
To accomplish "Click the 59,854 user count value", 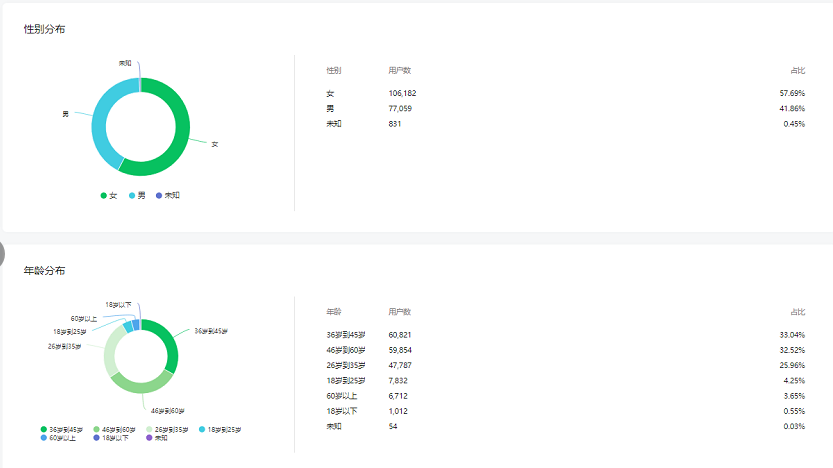I will [x=400, y=350].
